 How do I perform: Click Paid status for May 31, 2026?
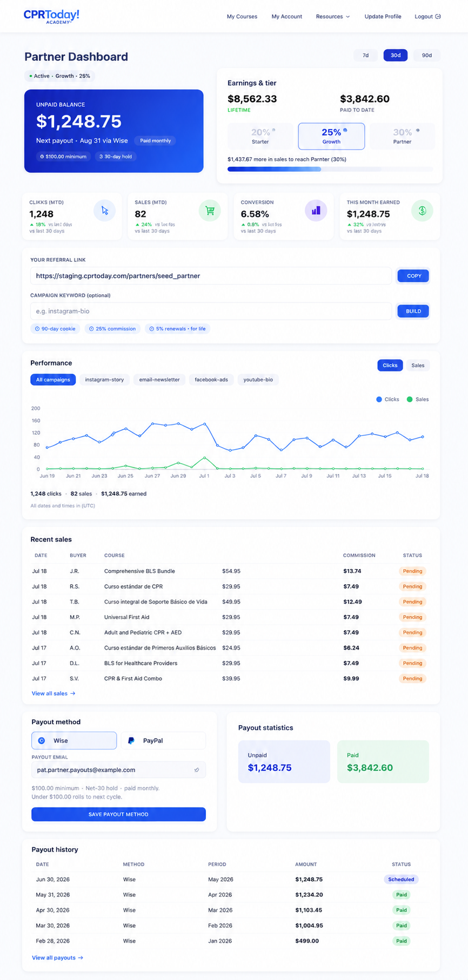tap(402, 895)
